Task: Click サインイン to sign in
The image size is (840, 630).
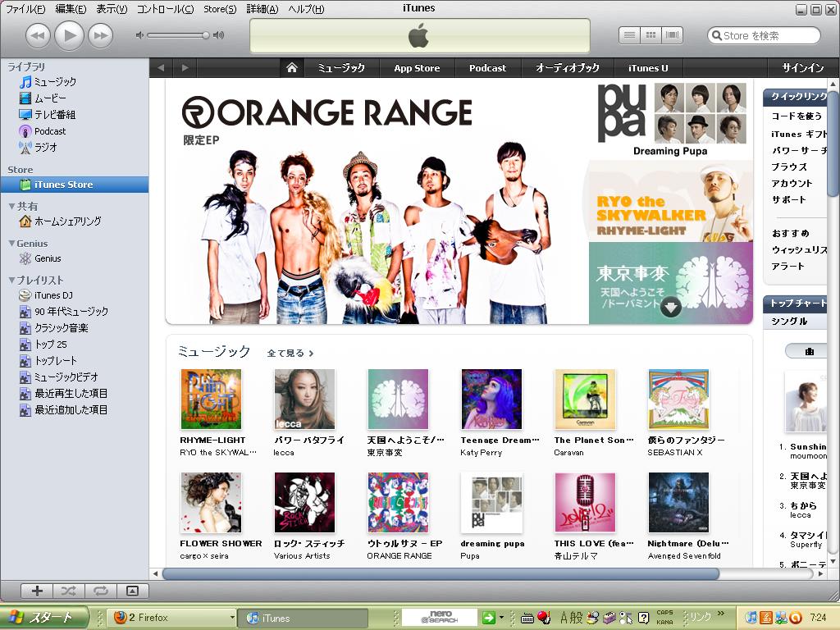Action: pos(802,68)
